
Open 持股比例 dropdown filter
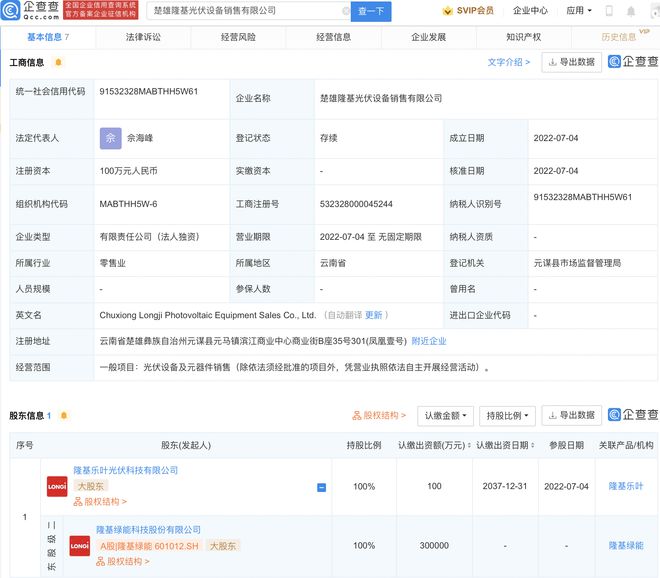pos(507,416)
